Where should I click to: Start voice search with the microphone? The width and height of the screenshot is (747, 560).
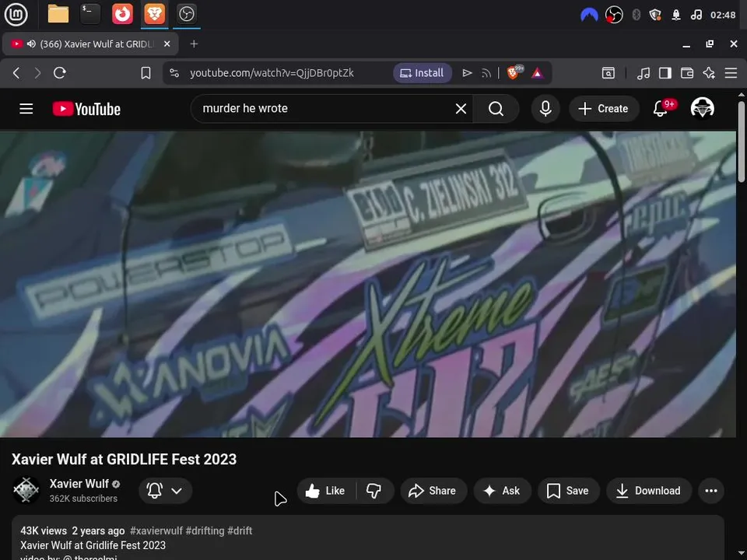pyautogui.click(x=545, y=109)
